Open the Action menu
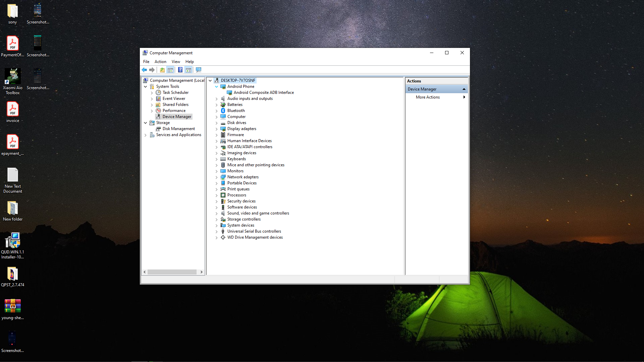Image resolution: width=644 pixels, height=362 pixels. [160, 62]
